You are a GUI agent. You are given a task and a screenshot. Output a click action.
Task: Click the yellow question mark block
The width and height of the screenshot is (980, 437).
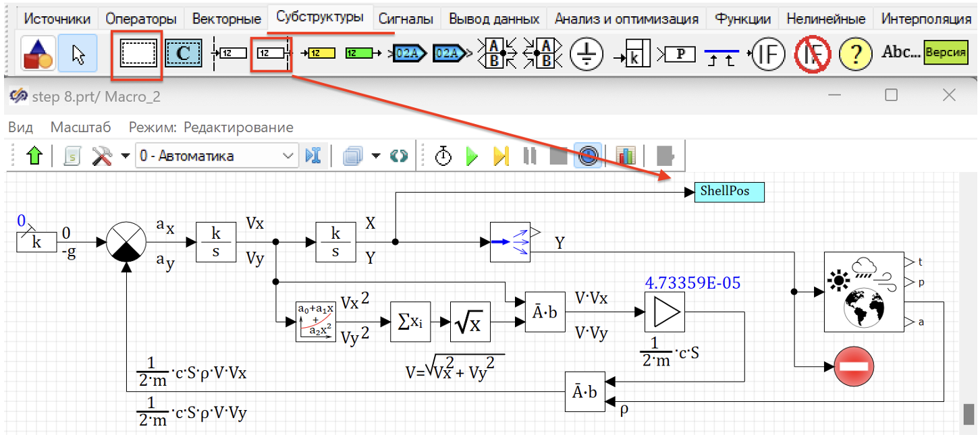click(856, 53)
